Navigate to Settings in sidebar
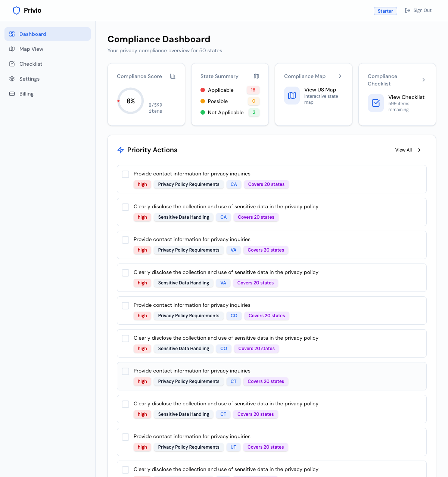This screenshot has height=477, width=448. [x=47, y=79]
